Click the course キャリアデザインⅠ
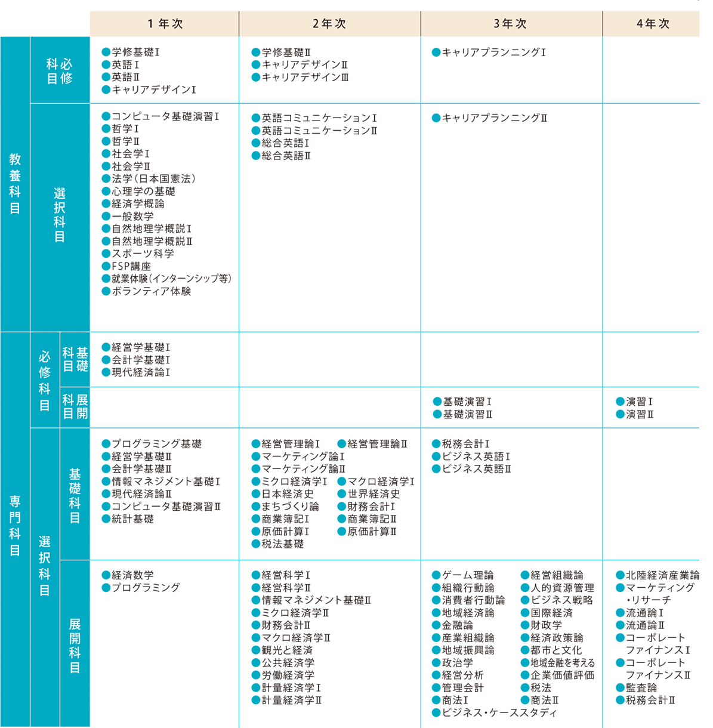 pyautogui.click(x=149, y=90)
